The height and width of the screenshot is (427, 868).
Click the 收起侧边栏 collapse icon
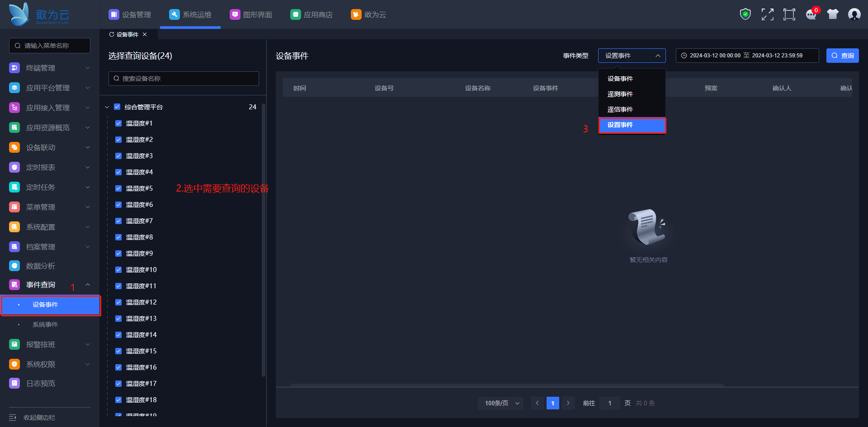pos(13,418)
